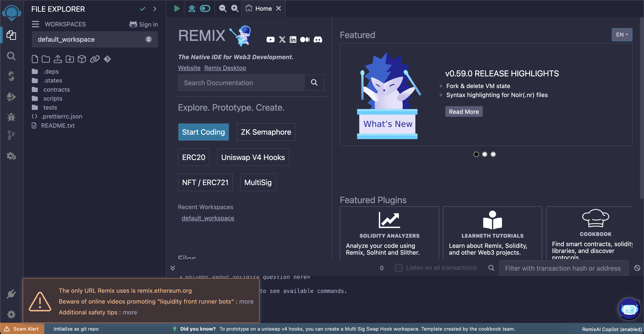Image resolution: width=644 pixels, height=334 pixels.
Task: Open the EN language dropdown
Action: tap(621, 34)
